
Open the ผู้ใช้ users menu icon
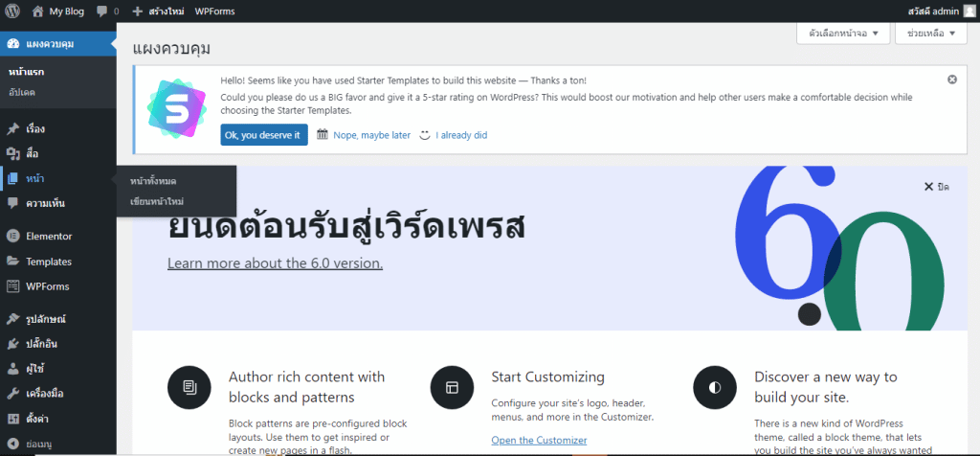[x=12, y=369]
